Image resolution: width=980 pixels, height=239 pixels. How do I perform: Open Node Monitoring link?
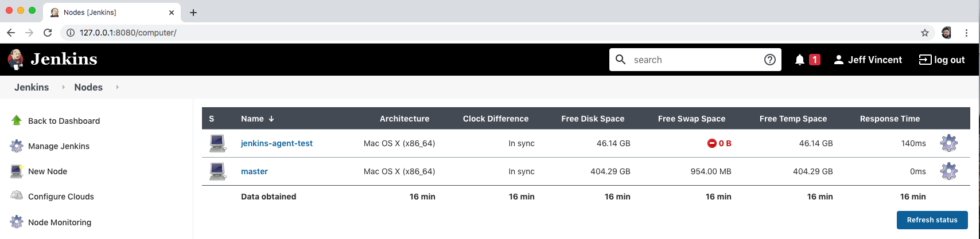point(60,222)
